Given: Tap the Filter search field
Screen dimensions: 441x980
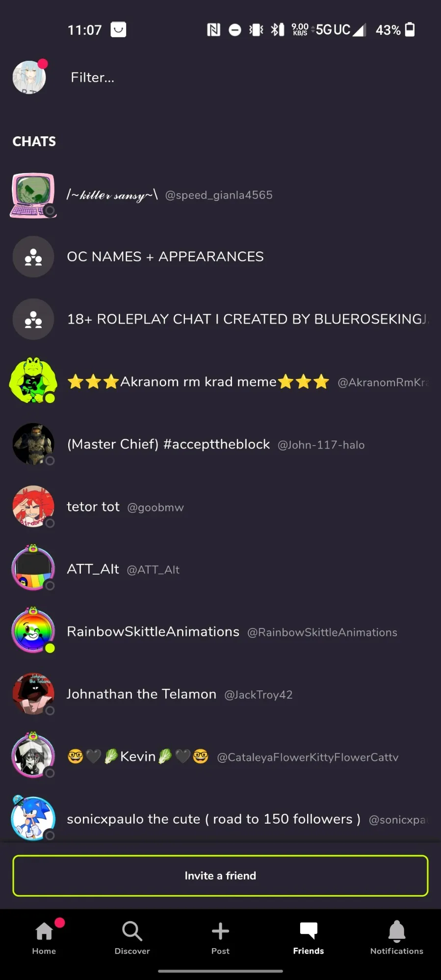Looking at the screenshot, I should 245,77.
